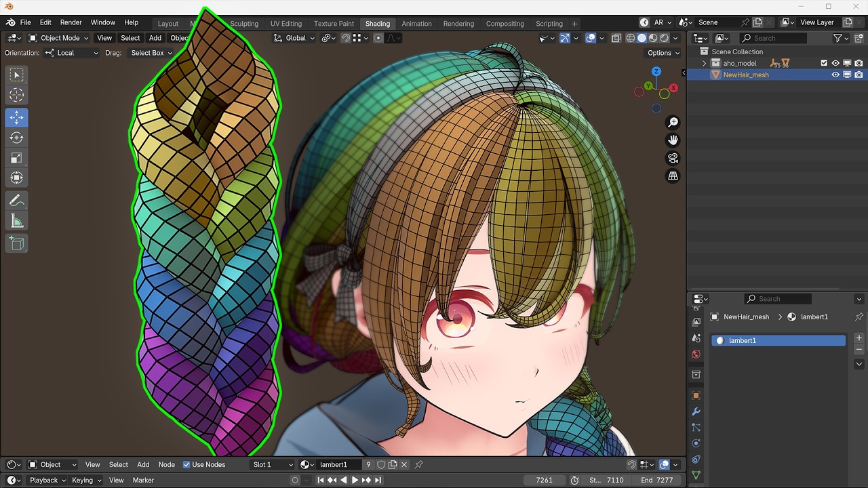This screenshot has width=868, height=488.
Task: Toggle the camera view icon
Action: 673,158
